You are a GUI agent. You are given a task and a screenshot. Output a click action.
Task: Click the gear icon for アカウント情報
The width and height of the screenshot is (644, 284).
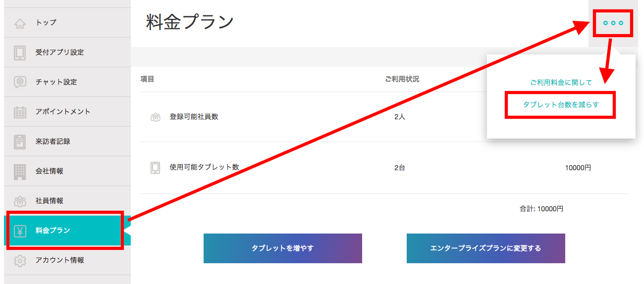click(x=20, y=260)
